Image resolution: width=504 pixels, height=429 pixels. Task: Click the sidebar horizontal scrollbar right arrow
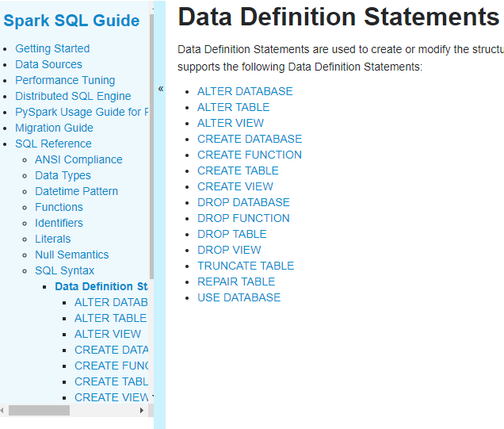[x=142, y=410]
